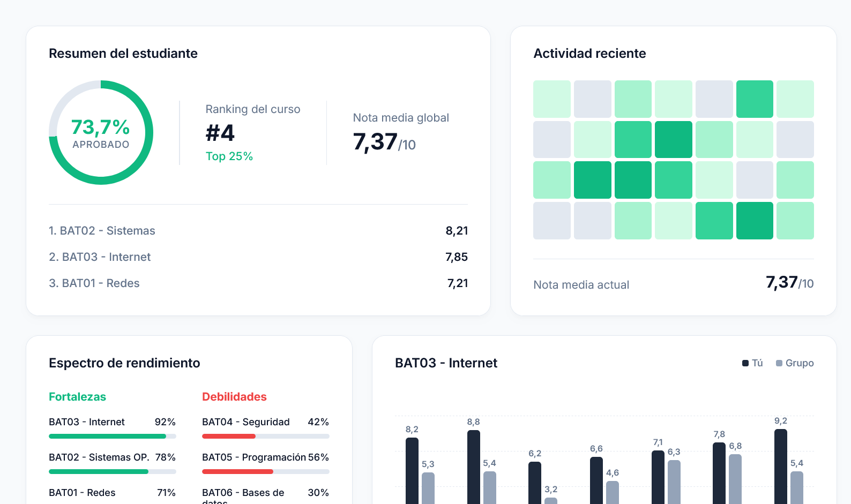Click the 'Actividad reciente' heading
The width and height of the screenshot is (851, 504).
pyautogui.click(x=589, y=54)
